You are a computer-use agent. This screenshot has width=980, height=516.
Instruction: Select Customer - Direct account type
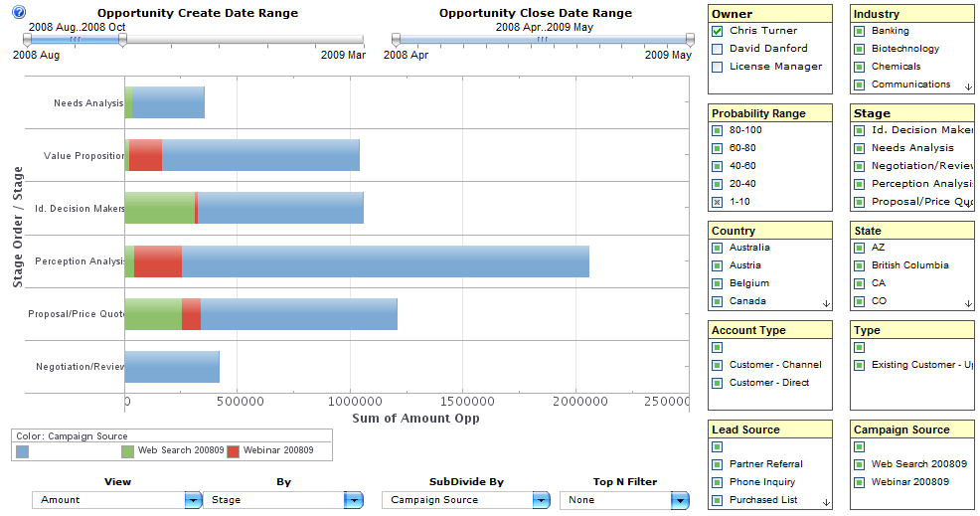[768, 382]
